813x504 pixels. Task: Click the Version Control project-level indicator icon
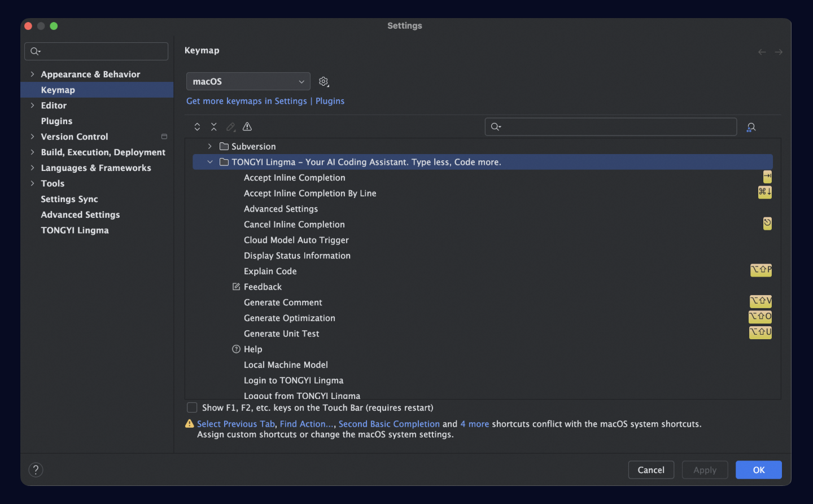tap(164, 137)
